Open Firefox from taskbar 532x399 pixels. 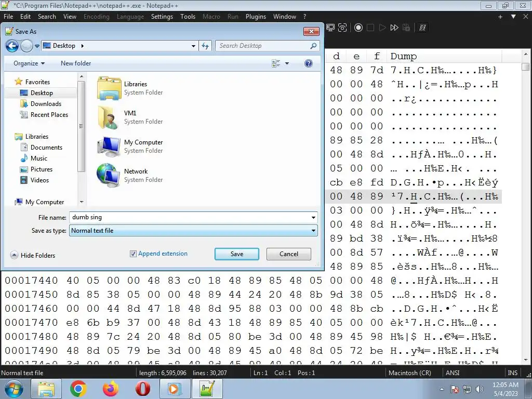(x=111, y=389)
